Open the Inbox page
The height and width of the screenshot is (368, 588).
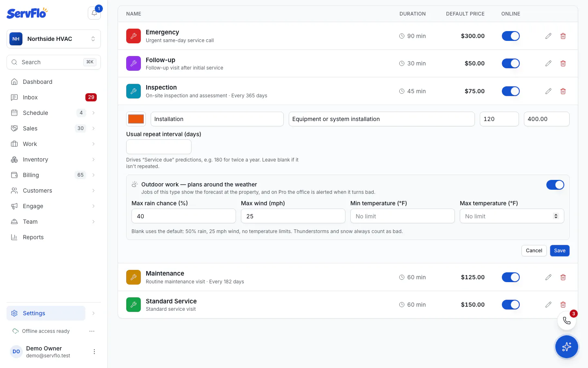(53, 97)
